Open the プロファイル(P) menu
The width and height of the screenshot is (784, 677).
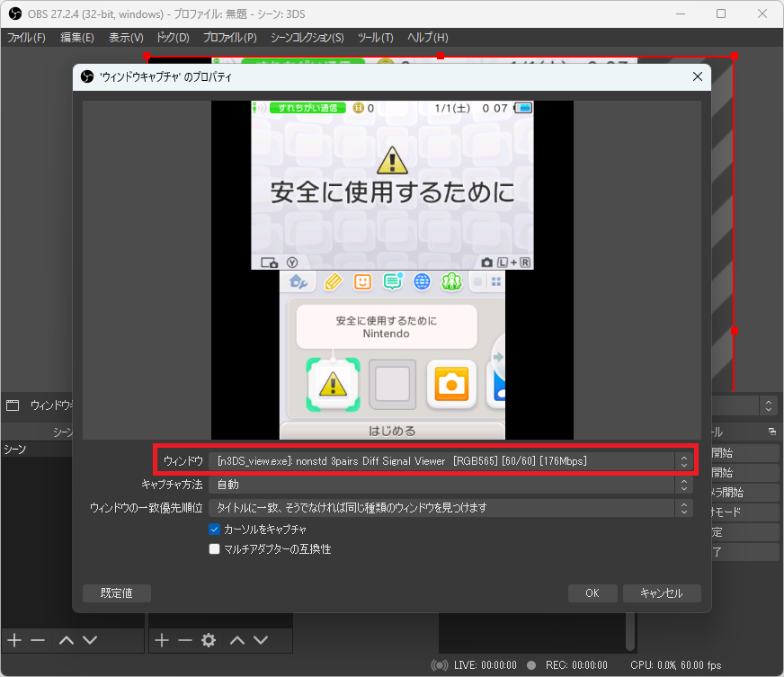229,38
